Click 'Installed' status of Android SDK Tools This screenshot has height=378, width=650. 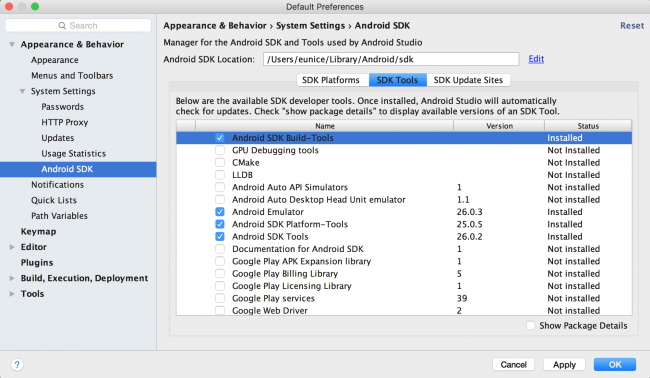pos(565,237)
